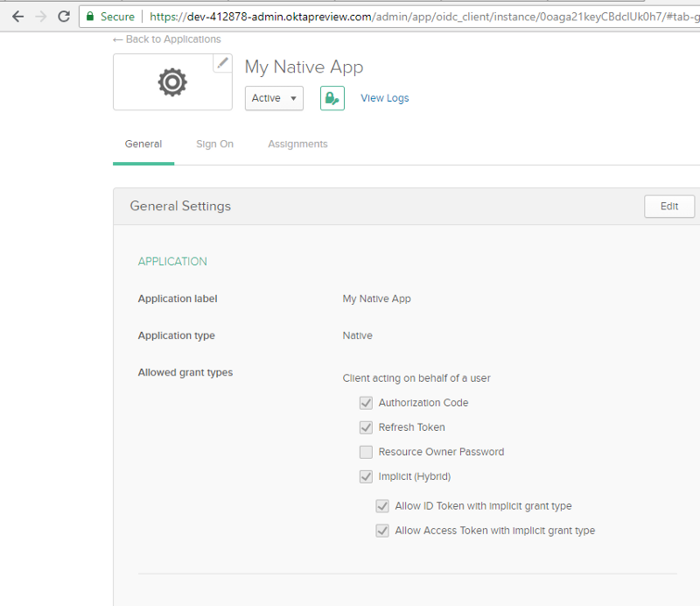Click the General Settings panel title
This screenshot has width=700, height=606.
click(180, 206)
